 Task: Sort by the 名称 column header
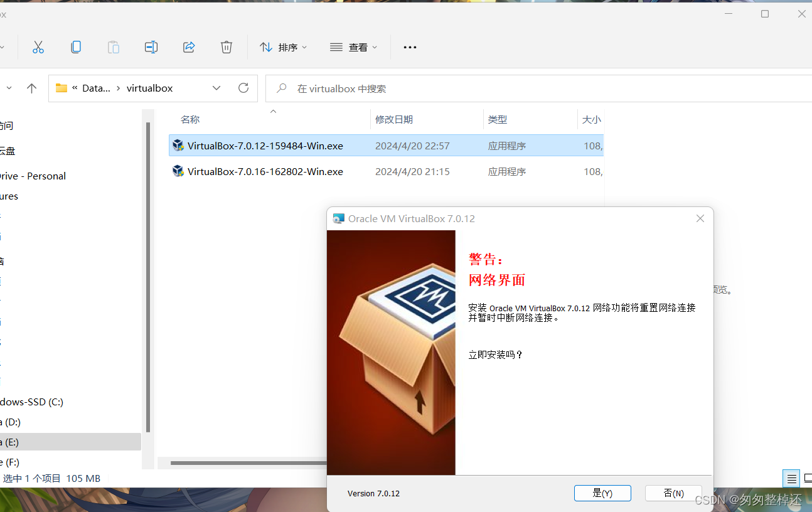click(190, 119)
